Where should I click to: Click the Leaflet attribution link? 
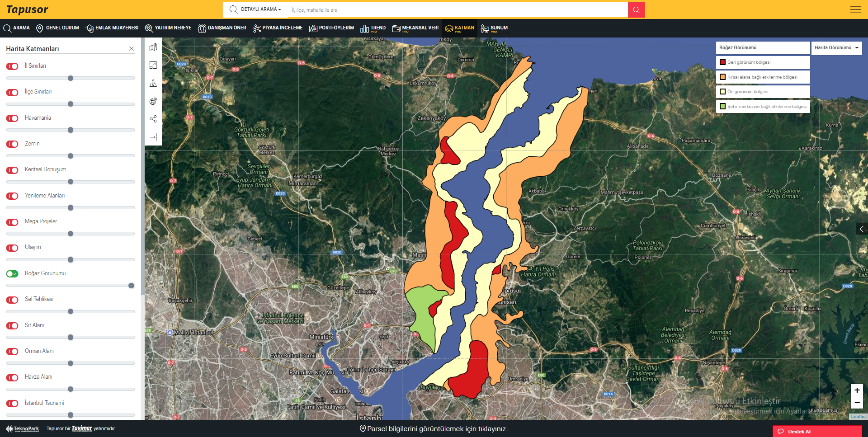tap(859, 417)
